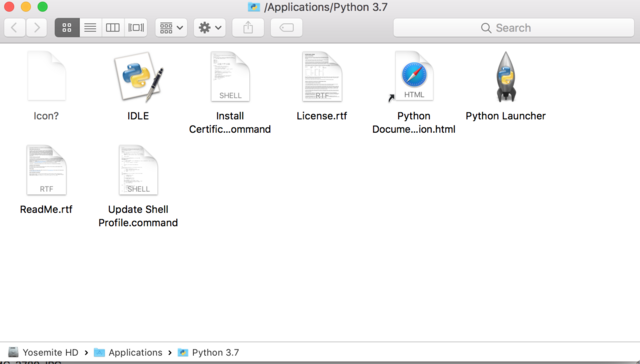
Task: Click the folder icon in the title bar
Action: click(x=253, y=7)
